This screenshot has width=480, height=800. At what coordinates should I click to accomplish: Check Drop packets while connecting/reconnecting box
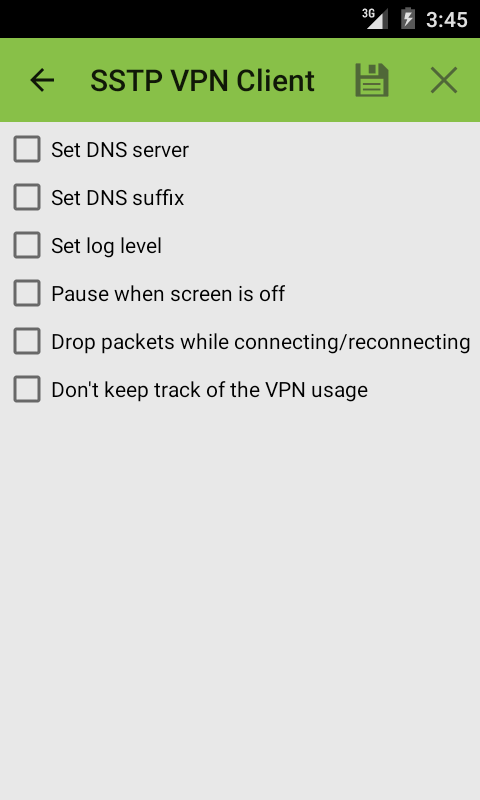point(27,341)
